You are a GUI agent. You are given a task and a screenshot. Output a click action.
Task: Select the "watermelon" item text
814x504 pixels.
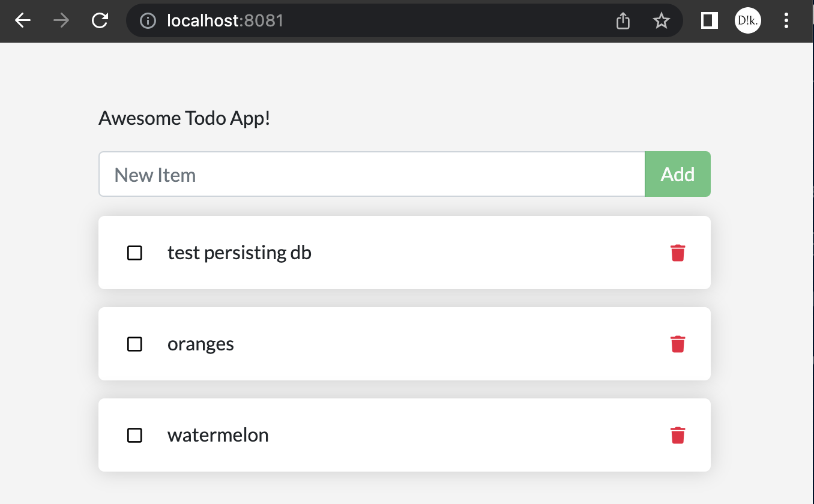(218, 435)
